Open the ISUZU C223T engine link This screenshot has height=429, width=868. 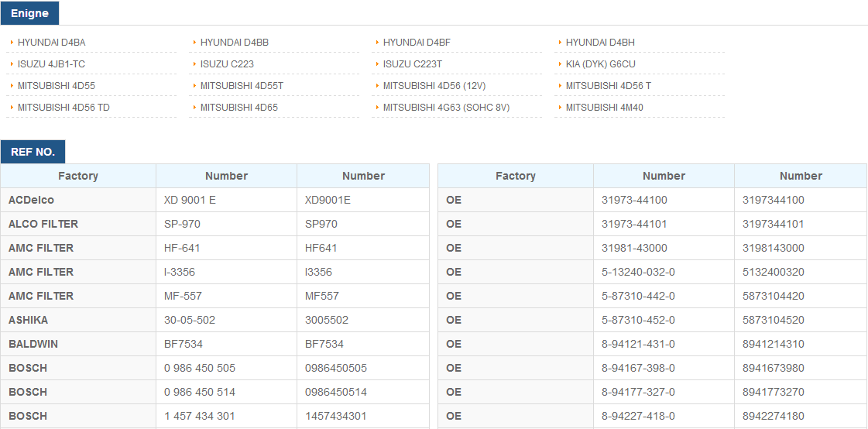[x=413, y=63]
